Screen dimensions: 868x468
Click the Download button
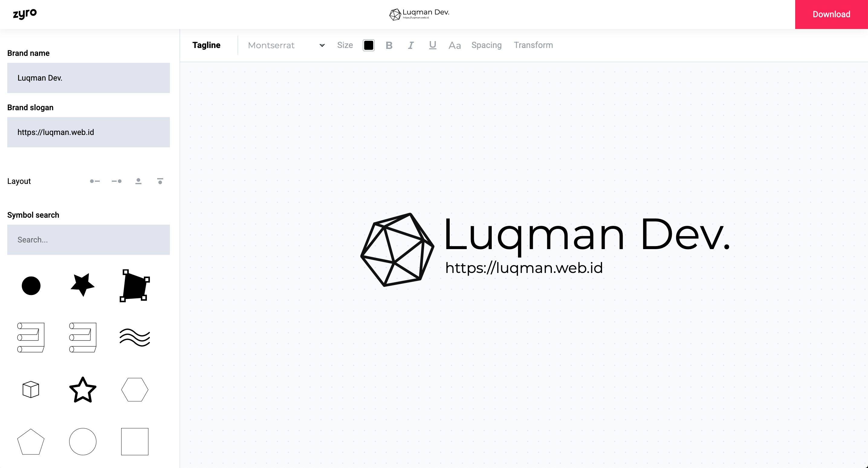tap(831, 14)
